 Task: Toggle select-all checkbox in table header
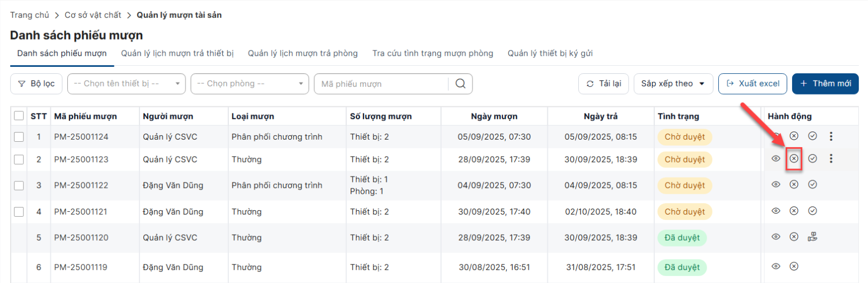pyautogui.click(x=19, y=116)
